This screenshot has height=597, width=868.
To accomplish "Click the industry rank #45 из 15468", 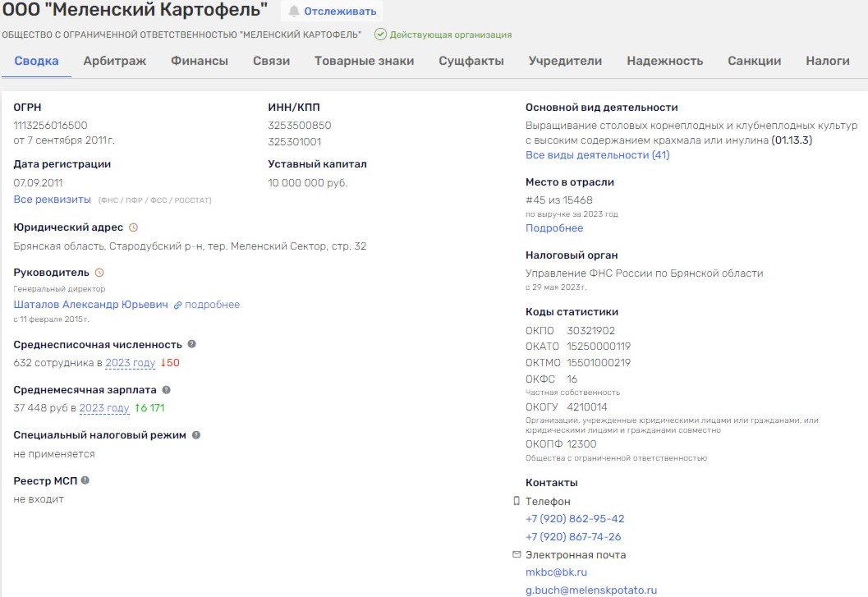I will coord(558,200).
